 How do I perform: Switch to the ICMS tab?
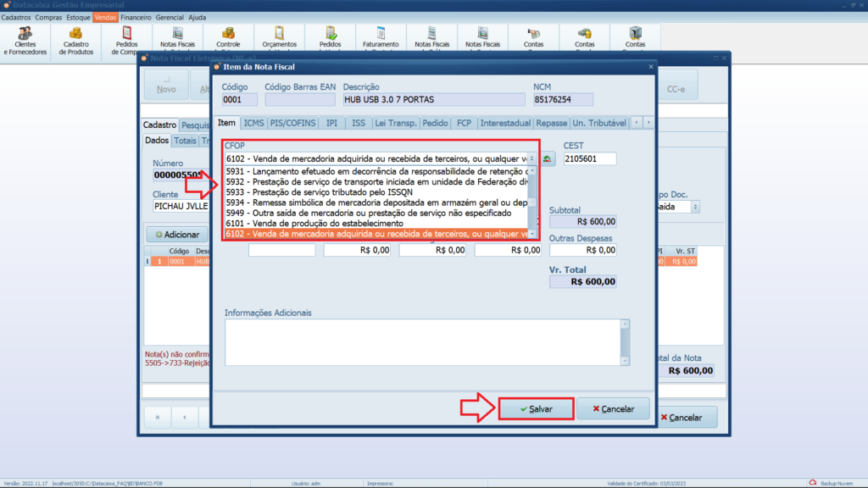coord(253,123)
